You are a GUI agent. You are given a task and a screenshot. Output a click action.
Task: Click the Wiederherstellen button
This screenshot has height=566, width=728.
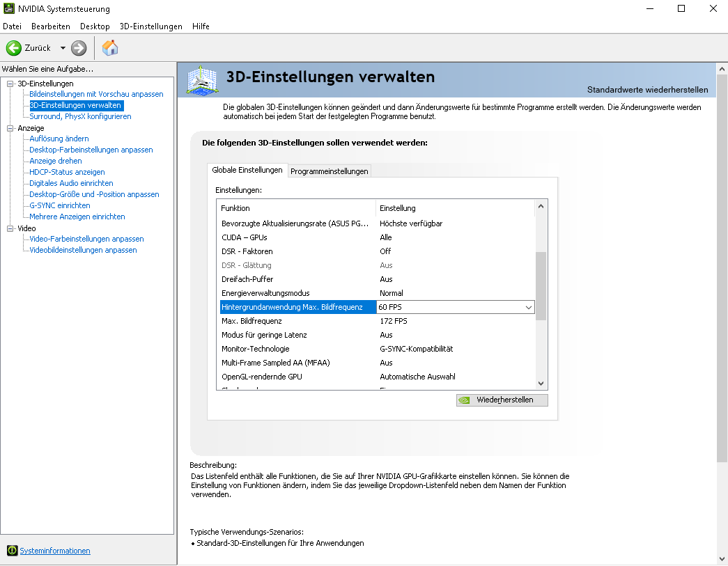click(502, 400)
